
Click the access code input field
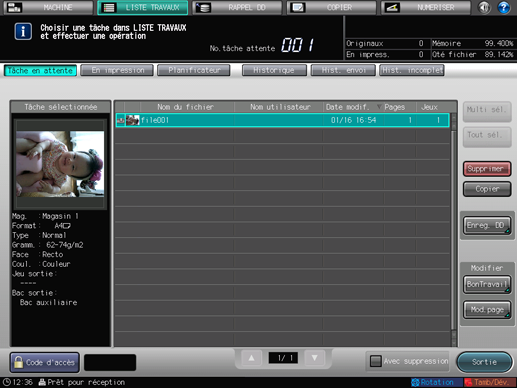110,362
